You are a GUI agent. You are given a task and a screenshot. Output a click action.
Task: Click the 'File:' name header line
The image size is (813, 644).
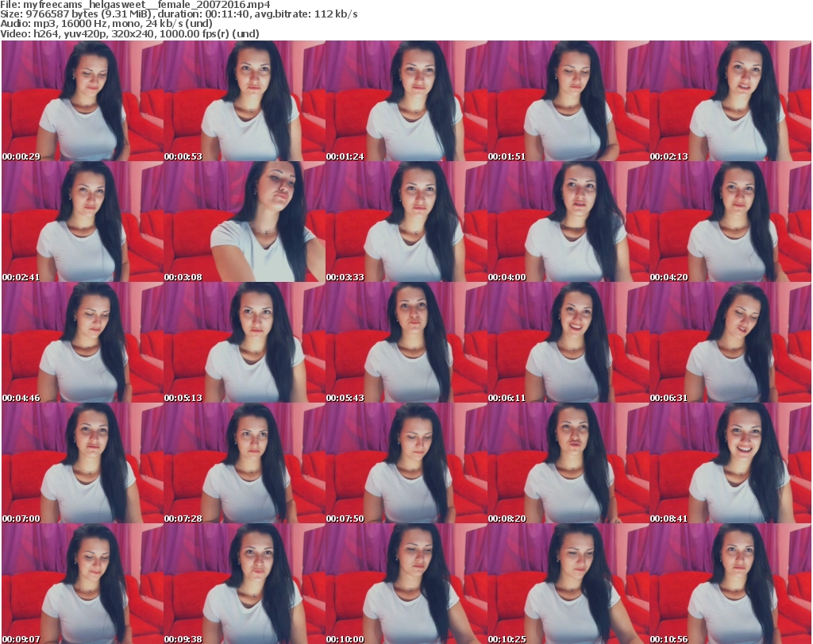135,5
